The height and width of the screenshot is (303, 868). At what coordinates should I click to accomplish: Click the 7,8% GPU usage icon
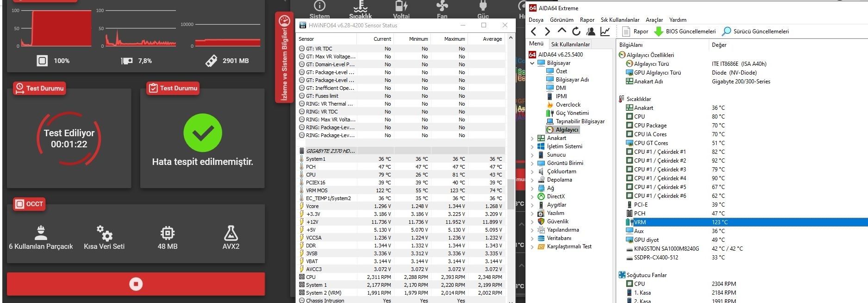tap(127, 61)
